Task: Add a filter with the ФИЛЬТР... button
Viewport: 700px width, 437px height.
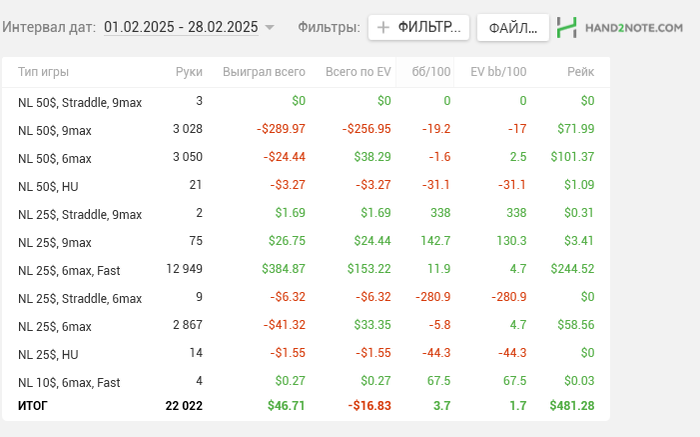Action: coord(419,28)
